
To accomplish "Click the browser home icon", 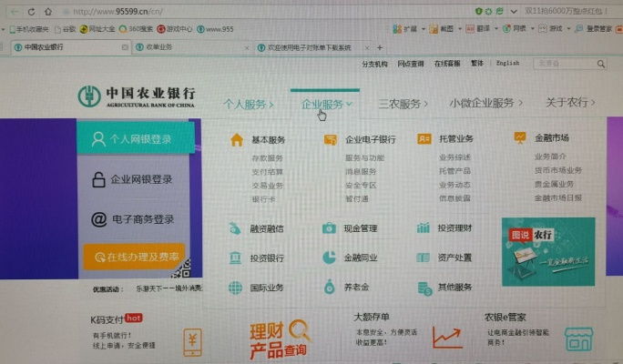I will (48, 12).
